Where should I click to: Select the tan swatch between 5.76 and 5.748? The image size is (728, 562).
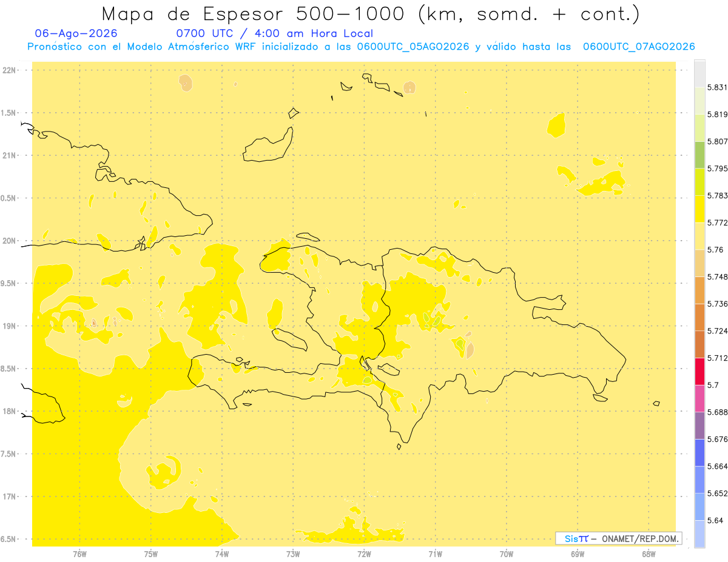pos(700,263)
